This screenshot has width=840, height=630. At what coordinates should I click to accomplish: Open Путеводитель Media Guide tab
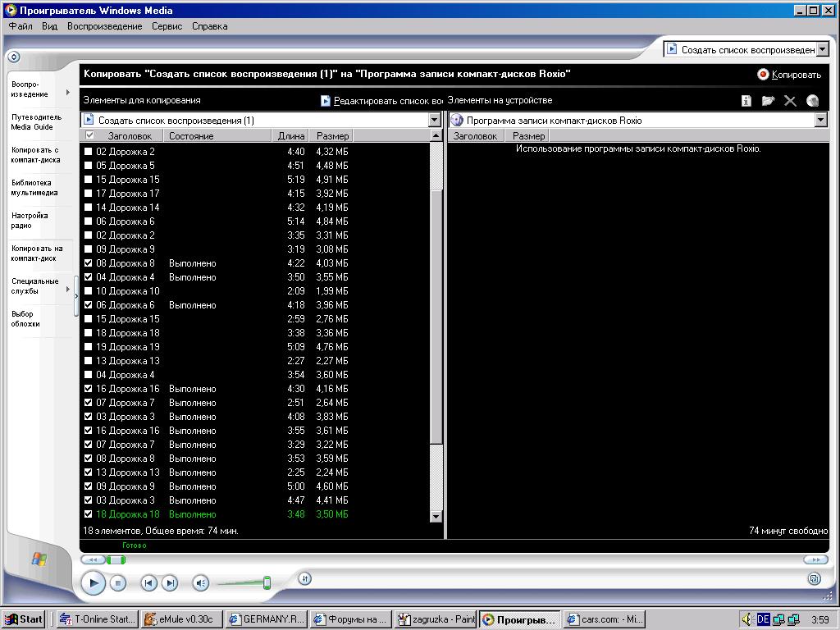[36, 122]
